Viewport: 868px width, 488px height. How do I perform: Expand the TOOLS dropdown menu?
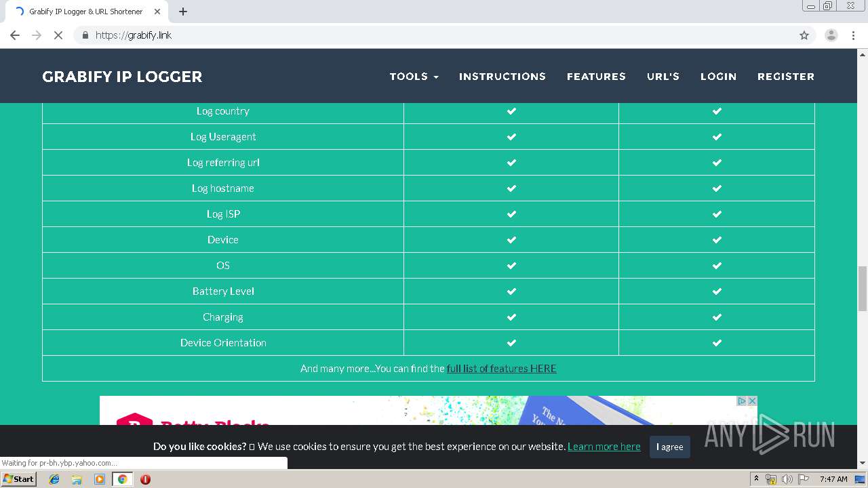414,77
